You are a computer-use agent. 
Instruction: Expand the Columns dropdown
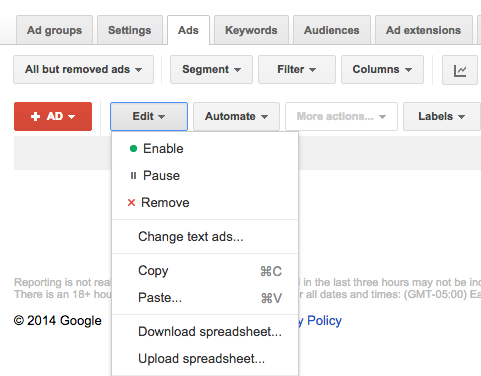(x=382, y=69)
